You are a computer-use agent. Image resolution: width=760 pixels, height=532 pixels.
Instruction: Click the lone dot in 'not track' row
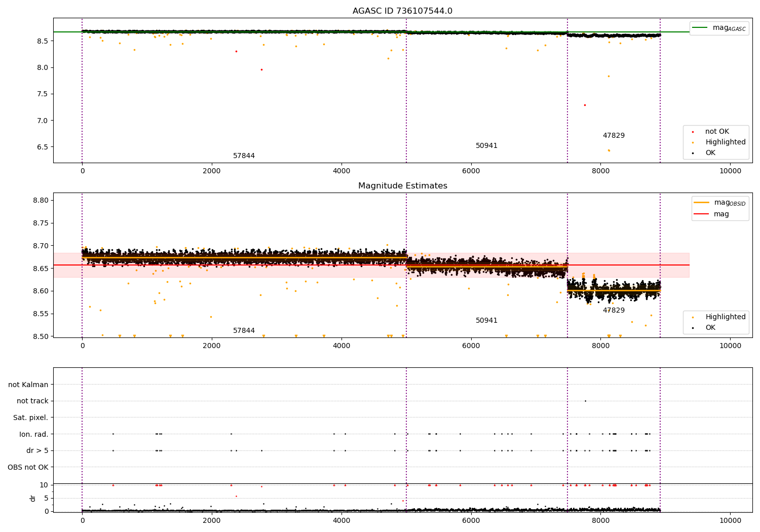click(585, 401)
